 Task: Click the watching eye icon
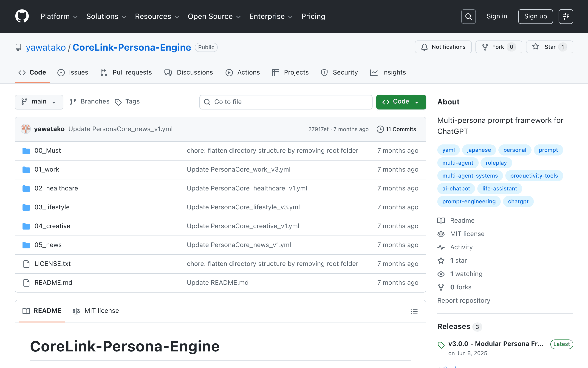pyautogui.click(x=441, y=274)
